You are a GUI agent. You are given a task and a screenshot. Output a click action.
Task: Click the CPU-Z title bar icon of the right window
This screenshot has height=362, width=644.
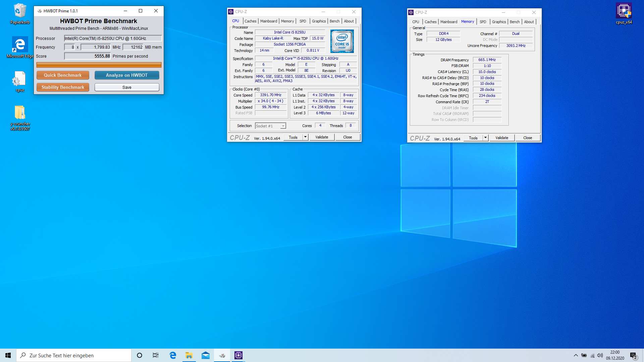point(411,12)
